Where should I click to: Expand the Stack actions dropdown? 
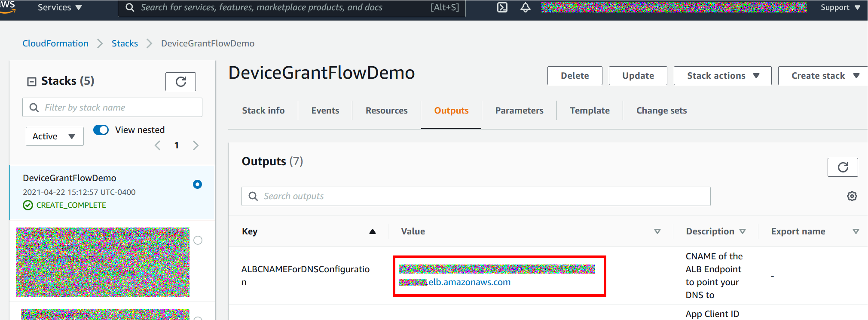tap(722, 76)
